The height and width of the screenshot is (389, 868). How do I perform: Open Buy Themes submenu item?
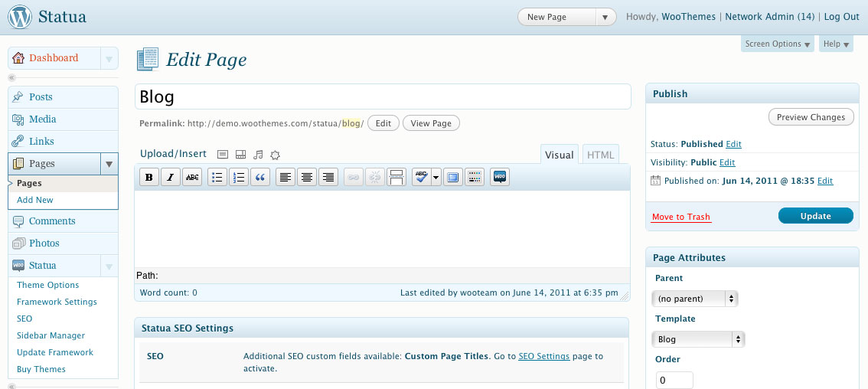[41, 369]
